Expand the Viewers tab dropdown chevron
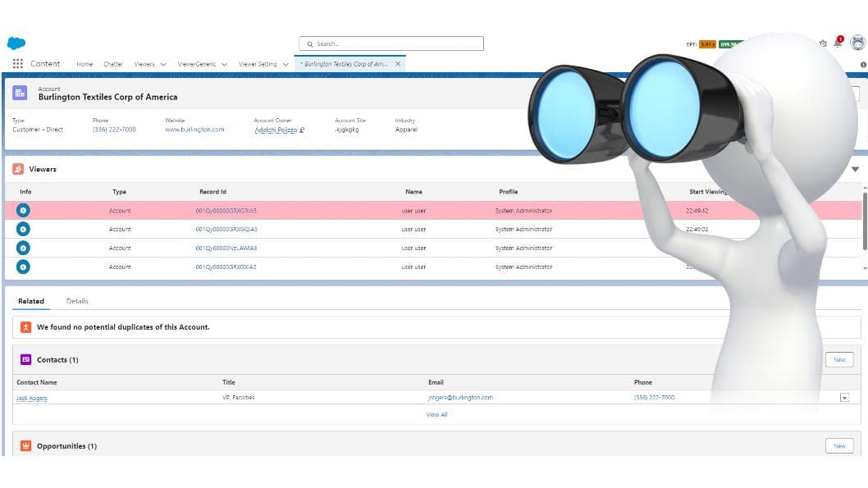868x488 pixels. pyautogui.click(x=163, y=64)
